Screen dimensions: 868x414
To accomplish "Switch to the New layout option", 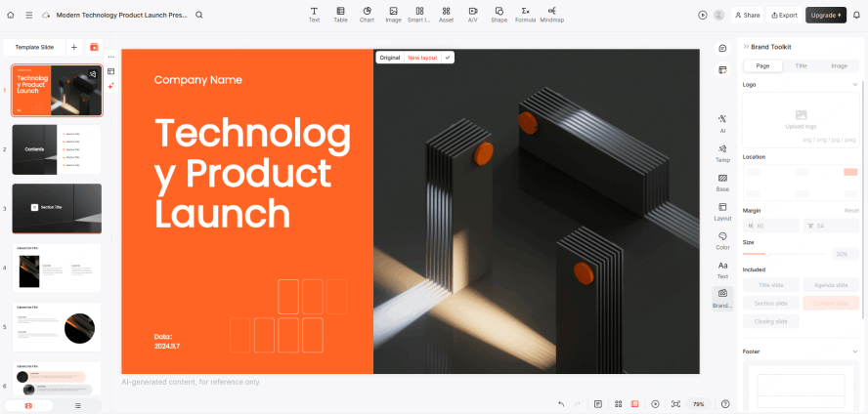I will [x=422, y=58].
